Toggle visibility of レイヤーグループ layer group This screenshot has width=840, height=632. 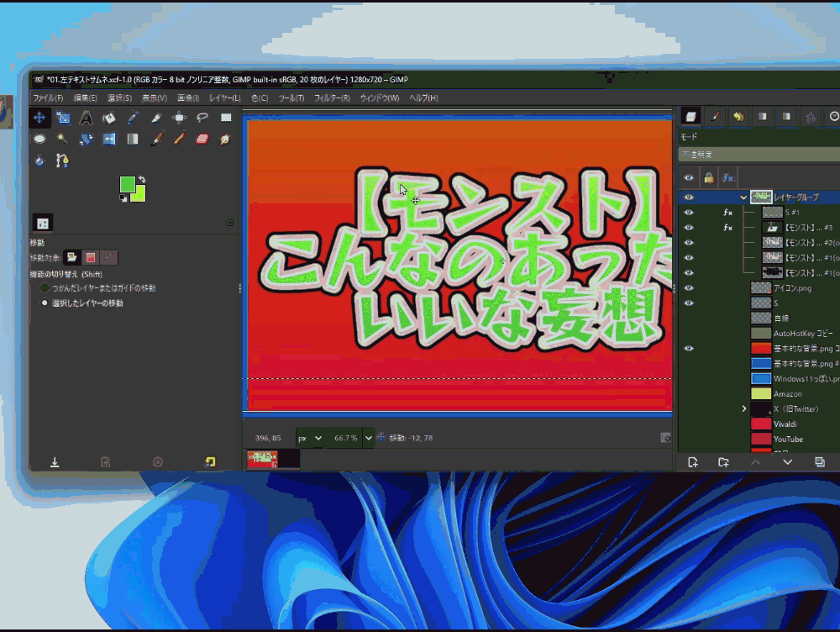689,197
